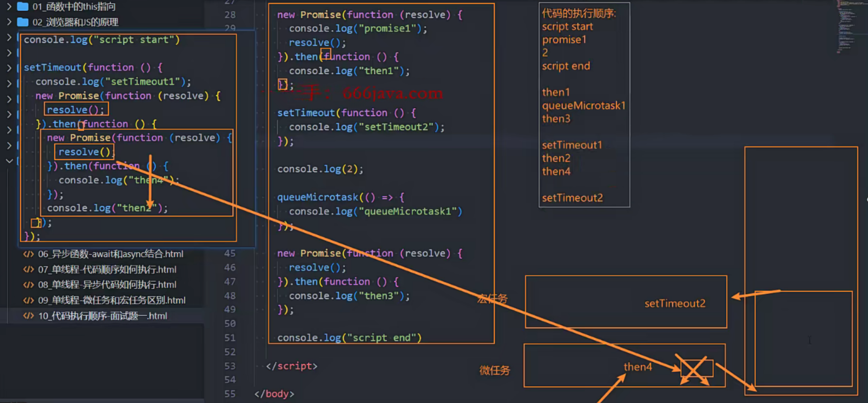Click the HTML icon of 09_单线程-微任务和宏任务区别.html
This screenshot has width=868, height=403.
click(x=29, y=300)
